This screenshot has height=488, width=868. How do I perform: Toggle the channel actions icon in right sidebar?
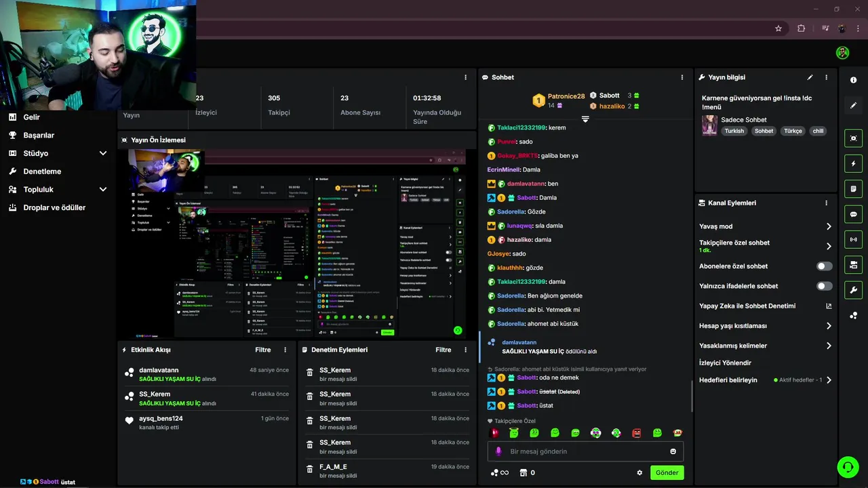pos(853,264)
